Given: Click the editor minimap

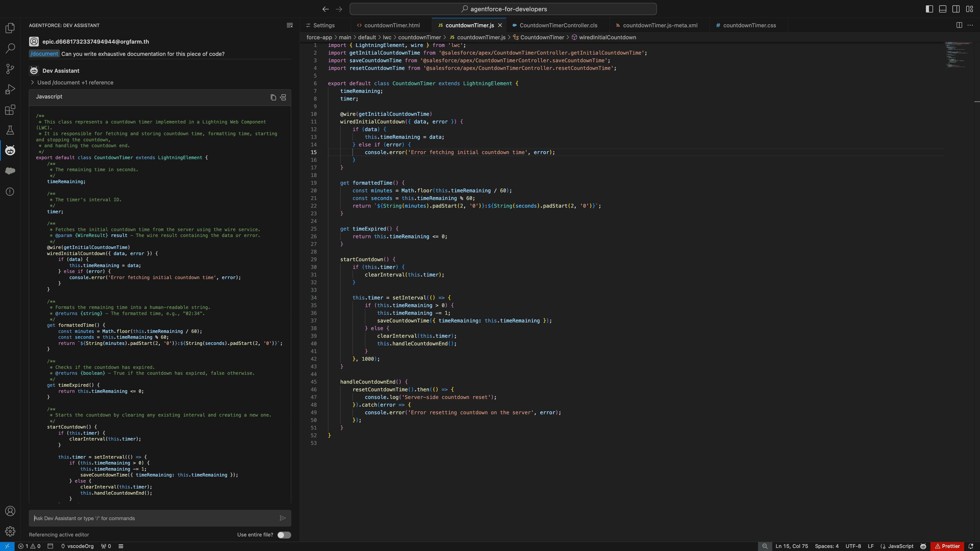Looking at the screenshot, I should (959, 55).
